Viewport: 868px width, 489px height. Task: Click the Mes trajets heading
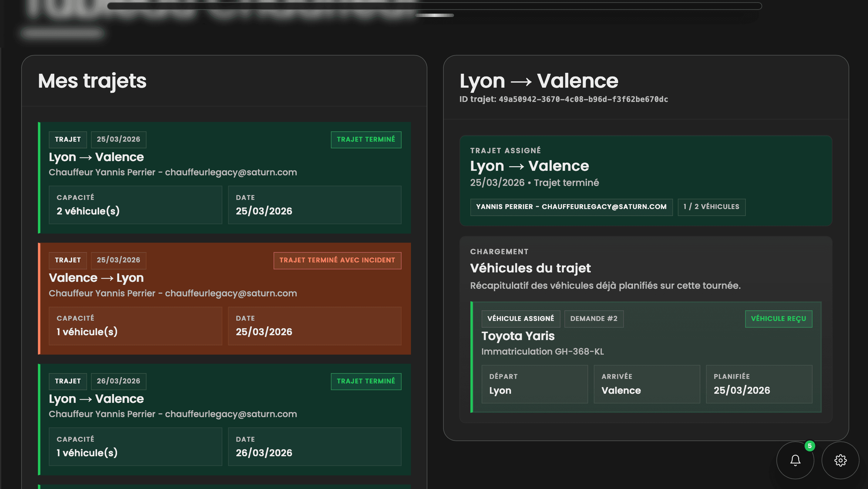click(92, 81)
